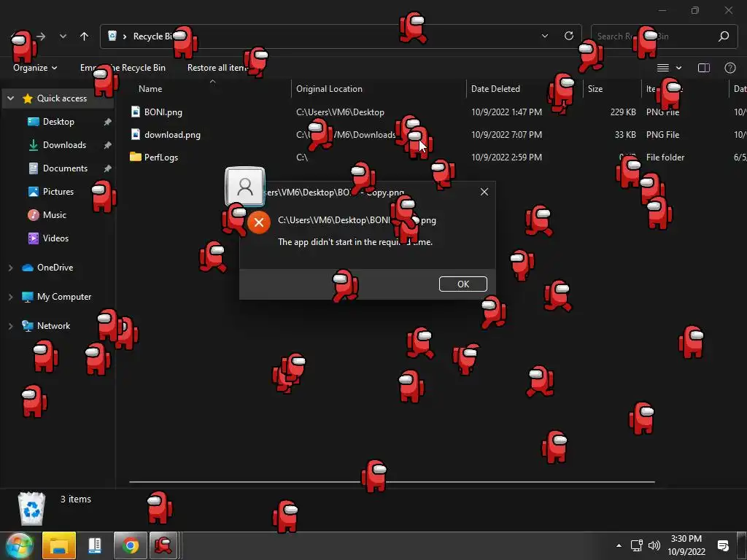Click OK in the error dialog
Image resolution: width=747 pixels, height=560 pixels.
(x=463, y=284)
